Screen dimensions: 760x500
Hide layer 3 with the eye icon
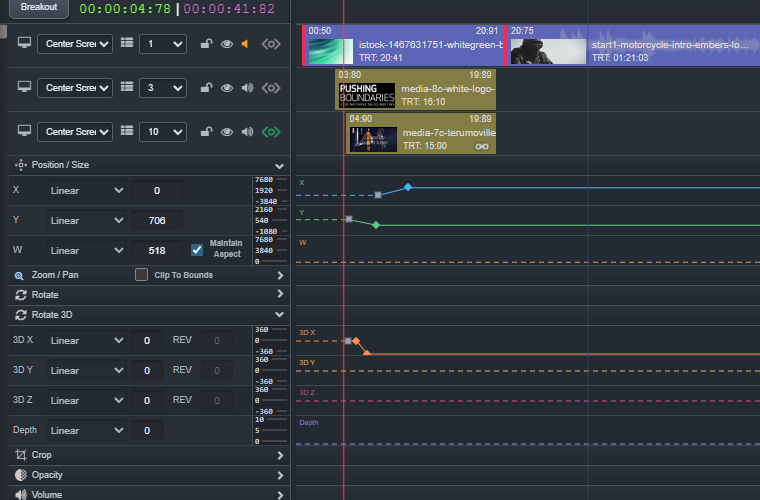[x=227, y=88]
